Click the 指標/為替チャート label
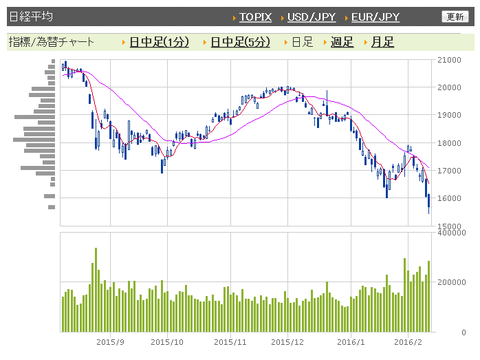The image size is (480, 360). click(x=51, y=42)
